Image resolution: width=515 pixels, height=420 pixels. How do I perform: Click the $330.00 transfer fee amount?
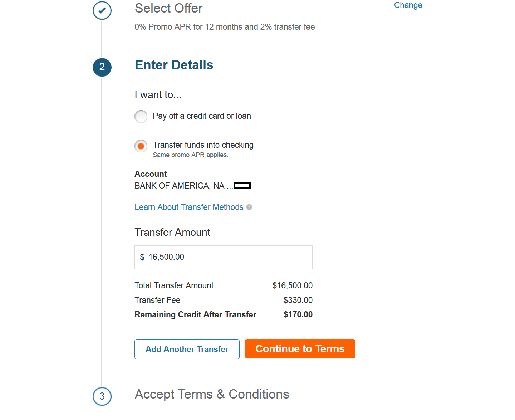coord(298,300)
